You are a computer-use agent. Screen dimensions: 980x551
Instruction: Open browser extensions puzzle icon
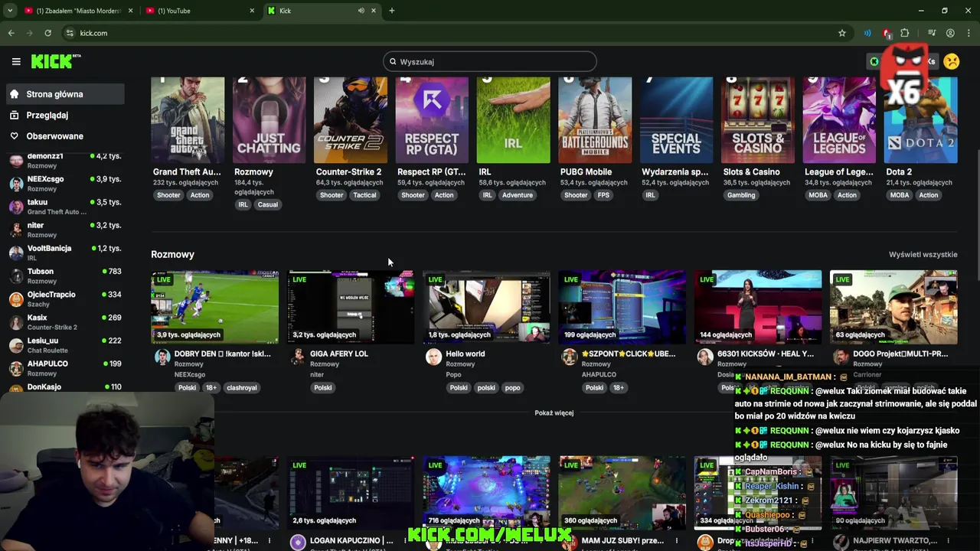[905, 33]
